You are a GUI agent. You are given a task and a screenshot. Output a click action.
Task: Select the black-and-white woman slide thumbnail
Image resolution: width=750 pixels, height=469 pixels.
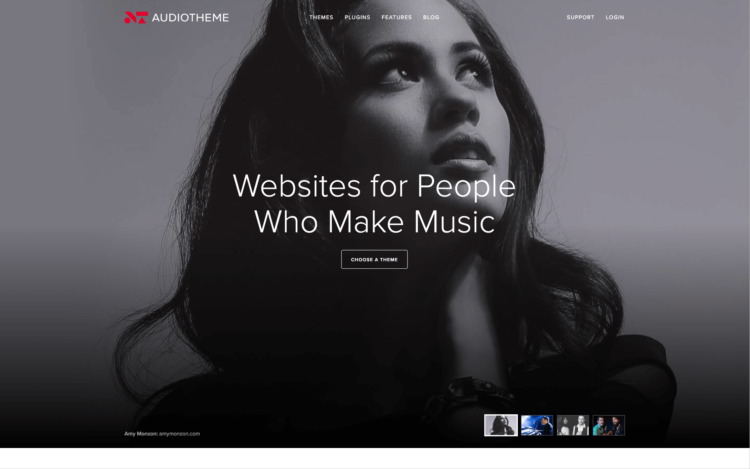point(501,425)
